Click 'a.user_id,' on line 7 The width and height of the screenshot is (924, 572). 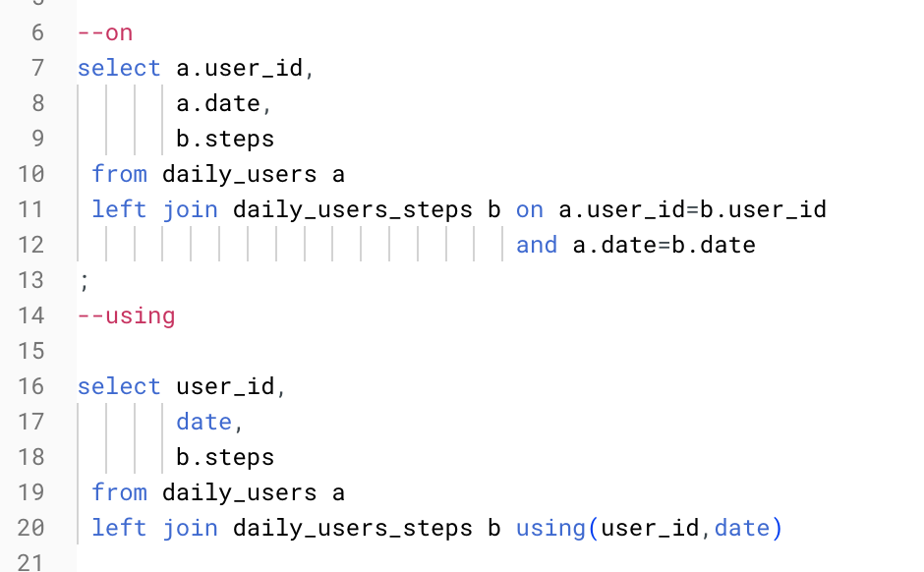[245, 69]
